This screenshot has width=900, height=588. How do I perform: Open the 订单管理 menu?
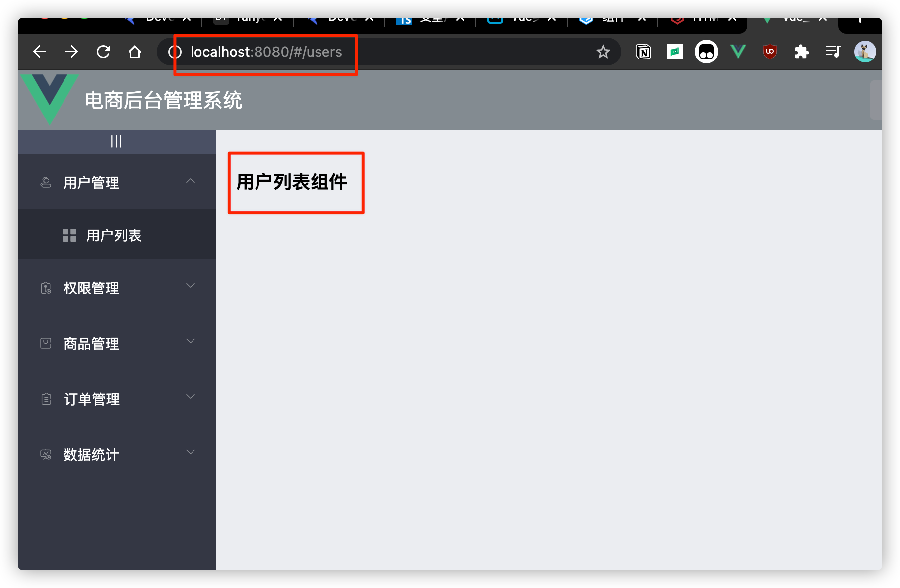[x=117, y=399]
